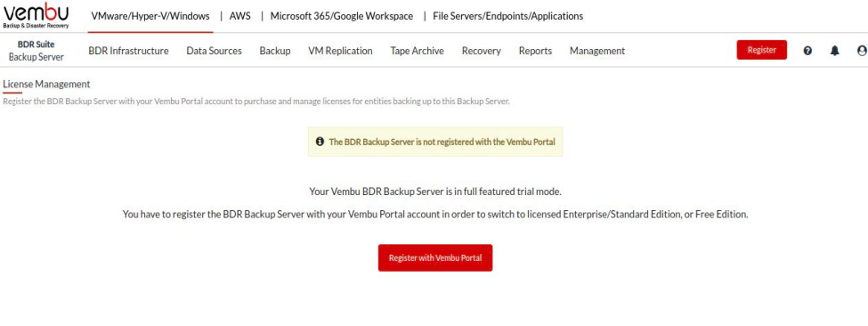Open the Tape Archive menu
This screenshot has height=326, width=868.
coord(417,51)
